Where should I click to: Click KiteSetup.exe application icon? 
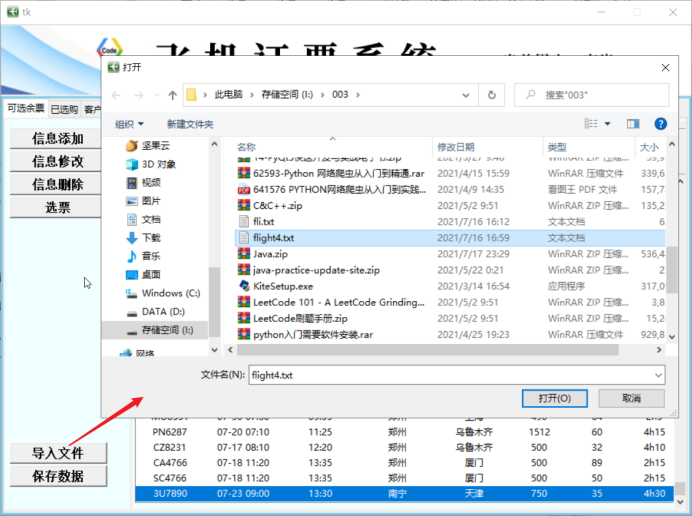tap(244, 286)
